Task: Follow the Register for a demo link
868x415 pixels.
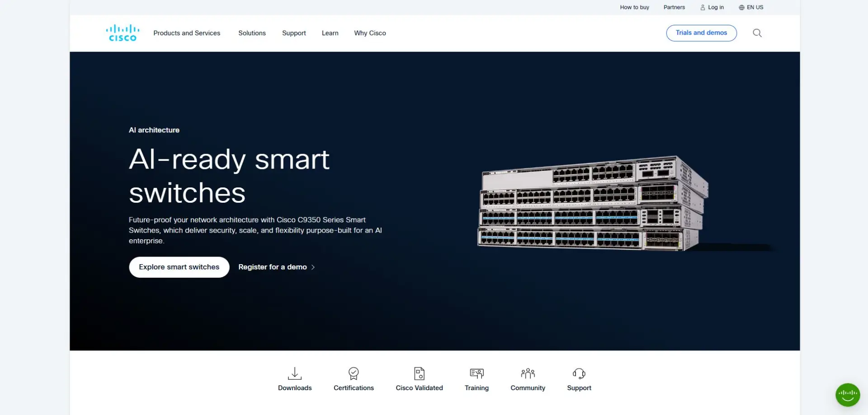Action: 273,267
